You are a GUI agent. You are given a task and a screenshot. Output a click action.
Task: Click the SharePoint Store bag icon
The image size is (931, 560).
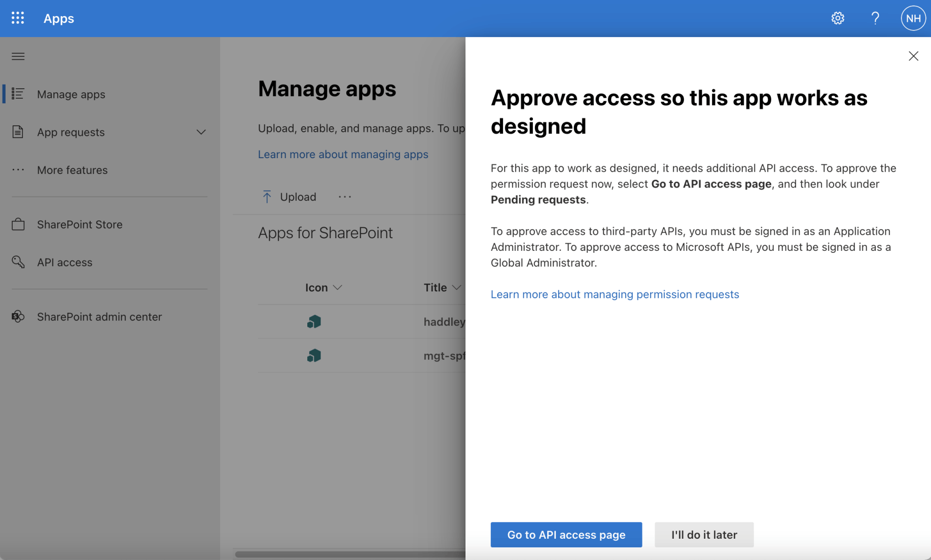[x=18, y=224]
